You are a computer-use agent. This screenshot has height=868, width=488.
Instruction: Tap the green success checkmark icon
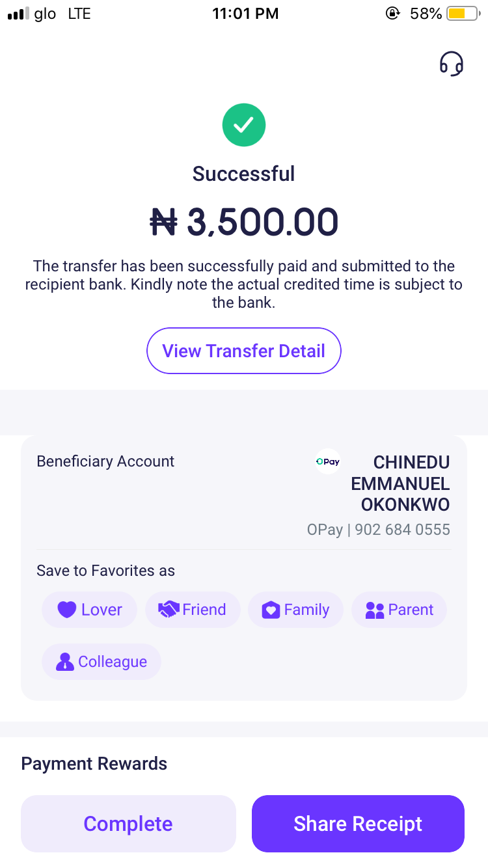coord(244,125)
